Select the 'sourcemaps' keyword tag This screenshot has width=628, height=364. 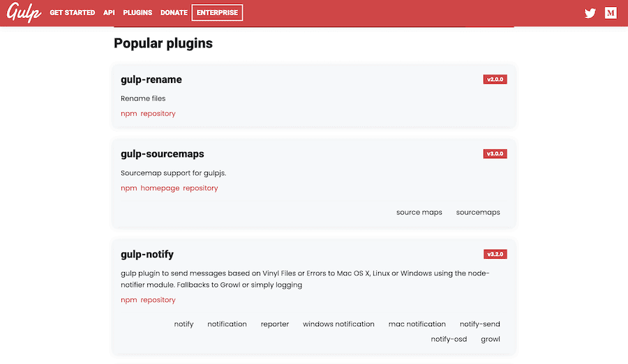(x=478, y=212)
